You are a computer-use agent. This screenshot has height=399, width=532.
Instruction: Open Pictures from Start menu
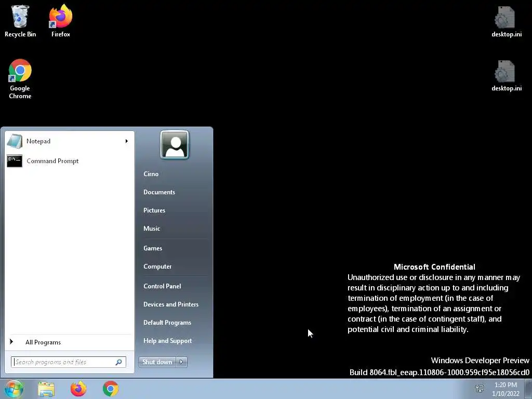[x=154, y=210]
